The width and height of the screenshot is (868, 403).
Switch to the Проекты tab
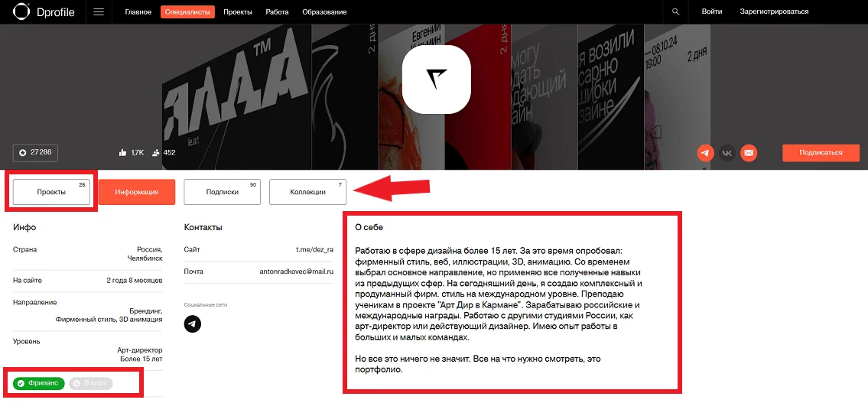pos(51,192)
